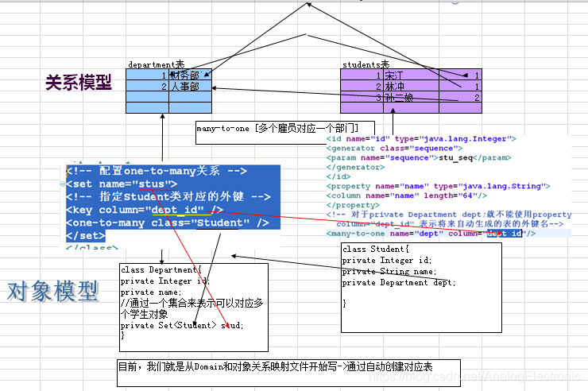Image resolution: width=588 pixels, height=391 pixels.
Task: Click the department value in 林冲's row
Action: (x=477, y=87)
